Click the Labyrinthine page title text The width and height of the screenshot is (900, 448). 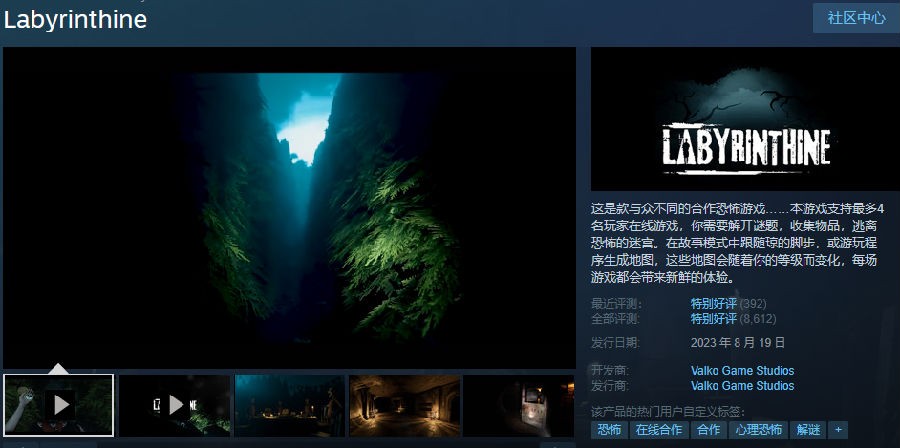[x=75, y=20]
